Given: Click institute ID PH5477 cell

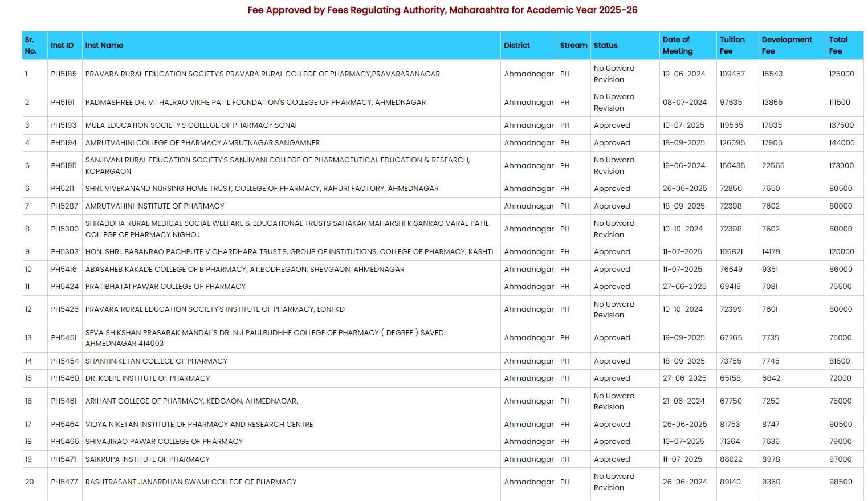Looking at the screenshot, I should [64, 482].
